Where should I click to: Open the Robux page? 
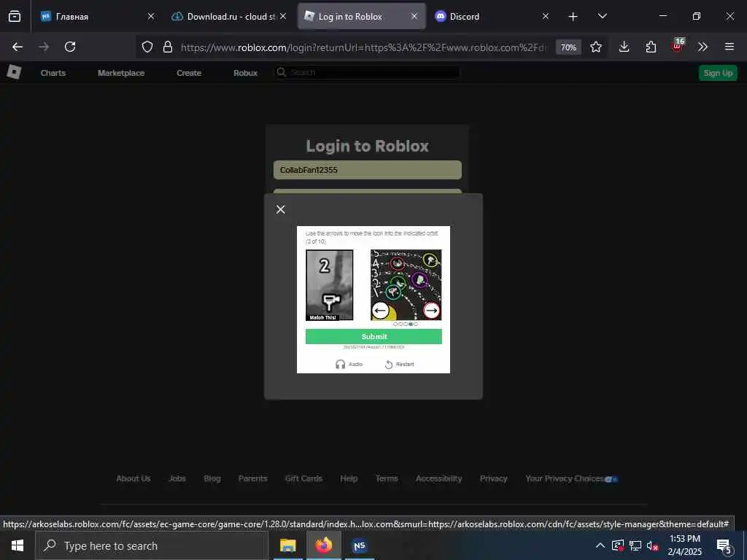[x=245, y=73]
